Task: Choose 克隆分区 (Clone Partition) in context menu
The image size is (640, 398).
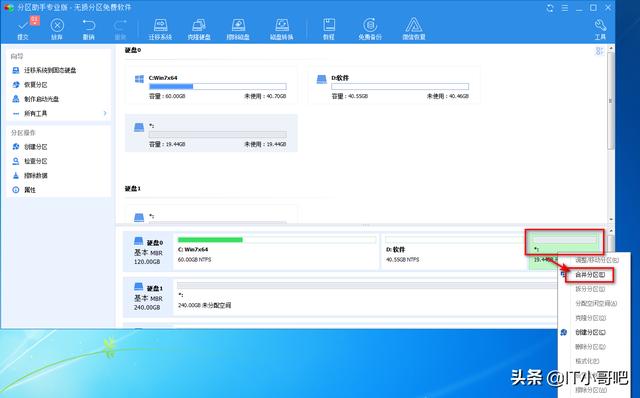Action: 590,318
